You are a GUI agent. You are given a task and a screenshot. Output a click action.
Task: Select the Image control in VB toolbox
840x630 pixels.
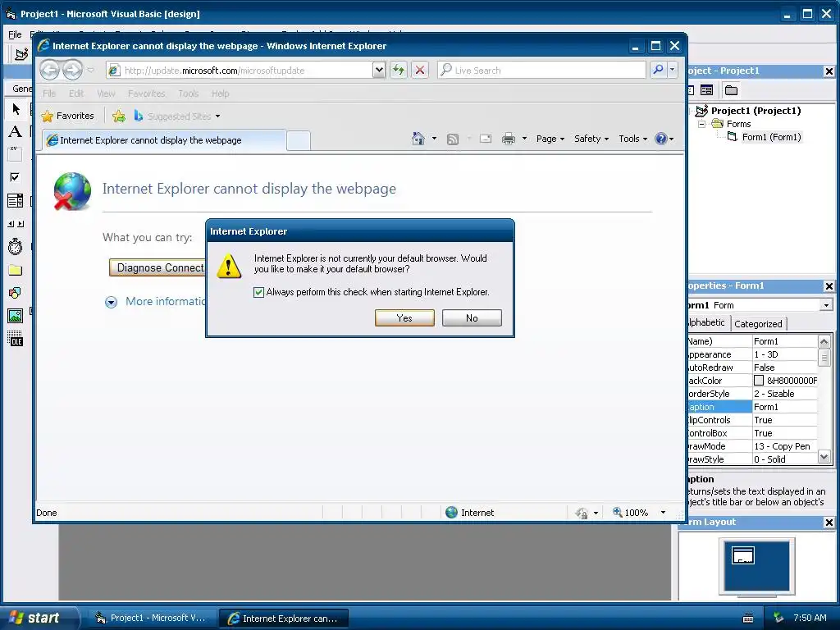(15, 316)
